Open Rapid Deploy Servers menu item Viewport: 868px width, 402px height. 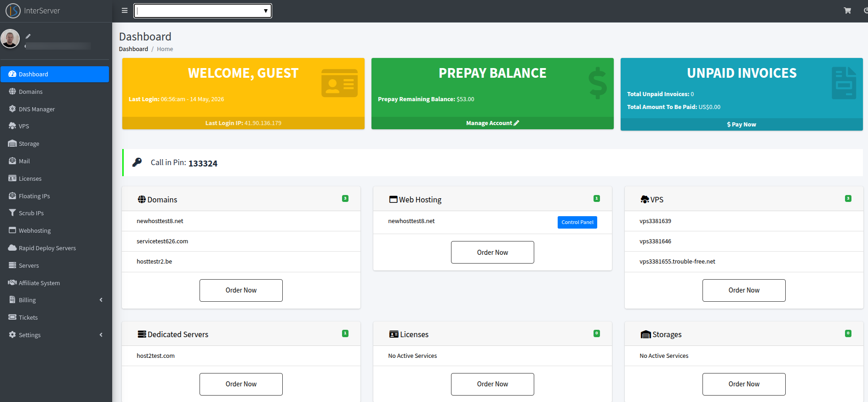(55, 248)
